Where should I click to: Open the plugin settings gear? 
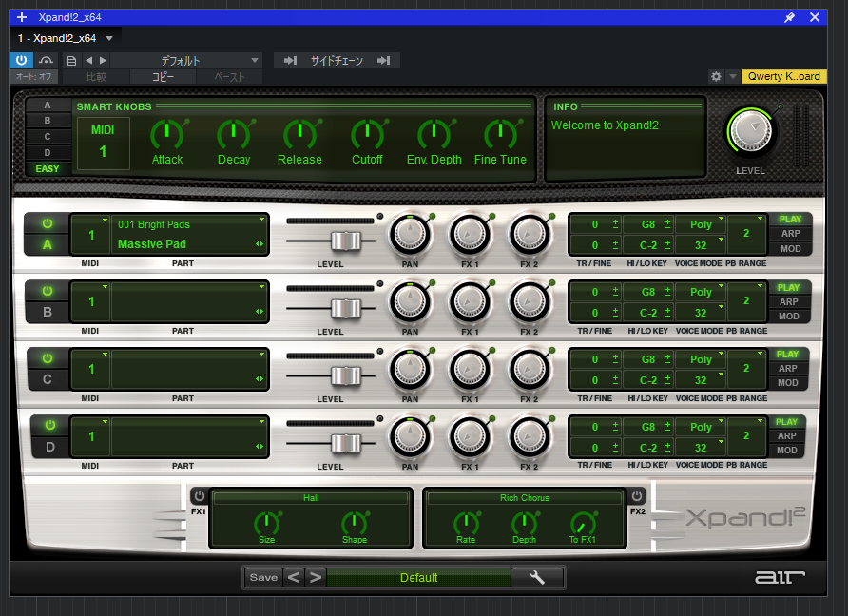[x=716, y=76]
